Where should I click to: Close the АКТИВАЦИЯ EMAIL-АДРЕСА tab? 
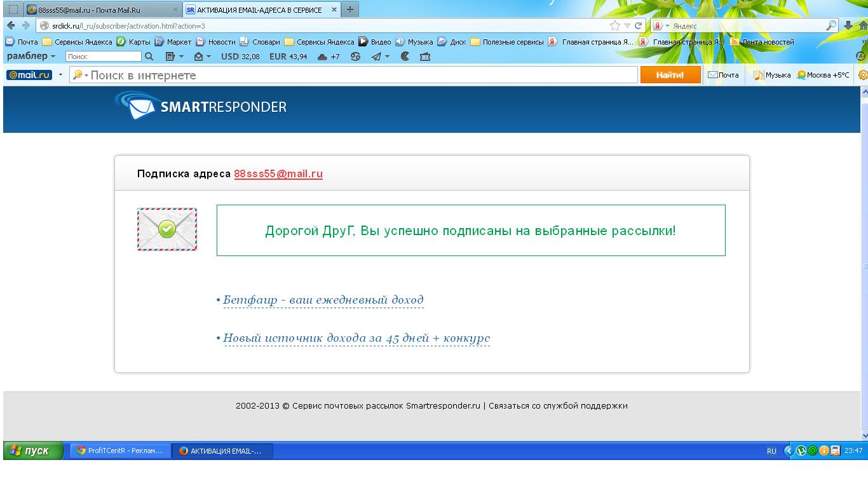[334, 10]
